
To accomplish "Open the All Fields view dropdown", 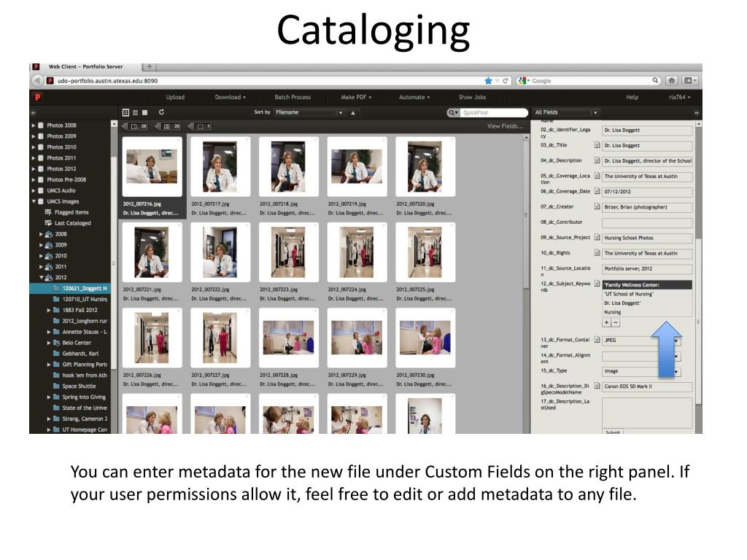I will point(566,112).
